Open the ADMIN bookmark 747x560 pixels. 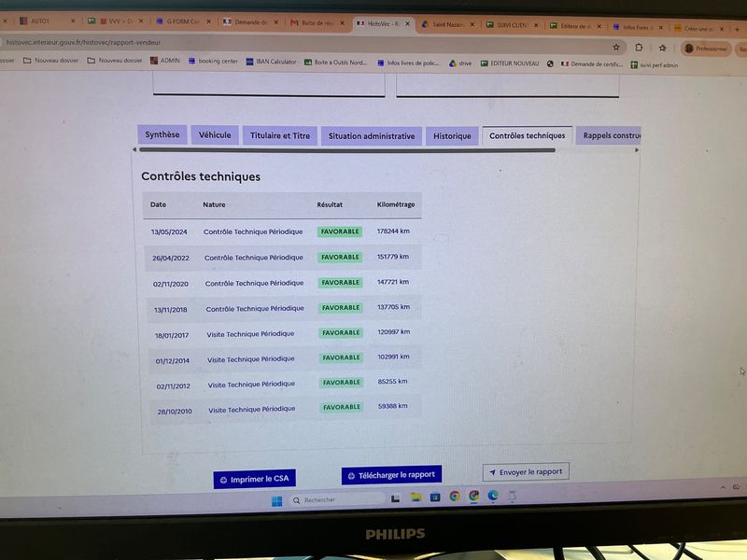click(x=165, y=61)
